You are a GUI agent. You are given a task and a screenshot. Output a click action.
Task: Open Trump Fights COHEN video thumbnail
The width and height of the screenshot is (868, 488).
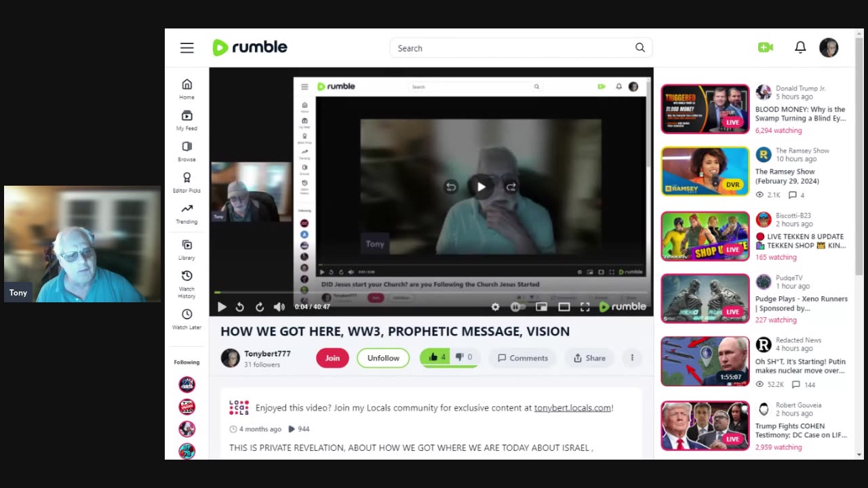pos(705,426)
